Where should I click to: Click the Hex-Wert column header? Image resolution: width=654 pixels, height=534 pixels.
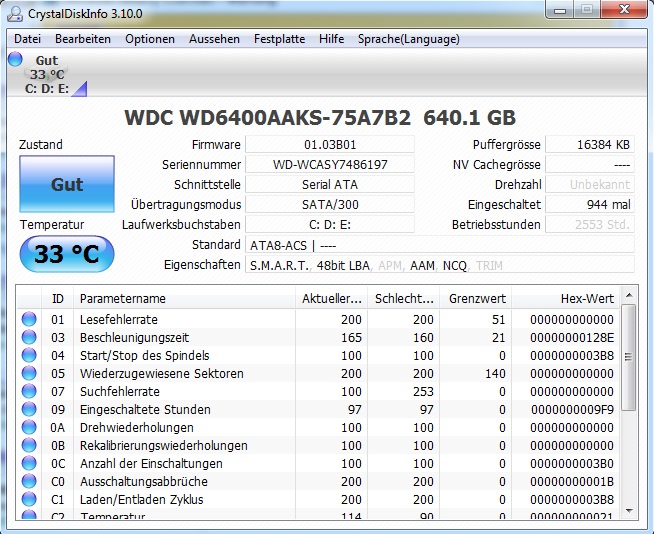click(566, 299)
